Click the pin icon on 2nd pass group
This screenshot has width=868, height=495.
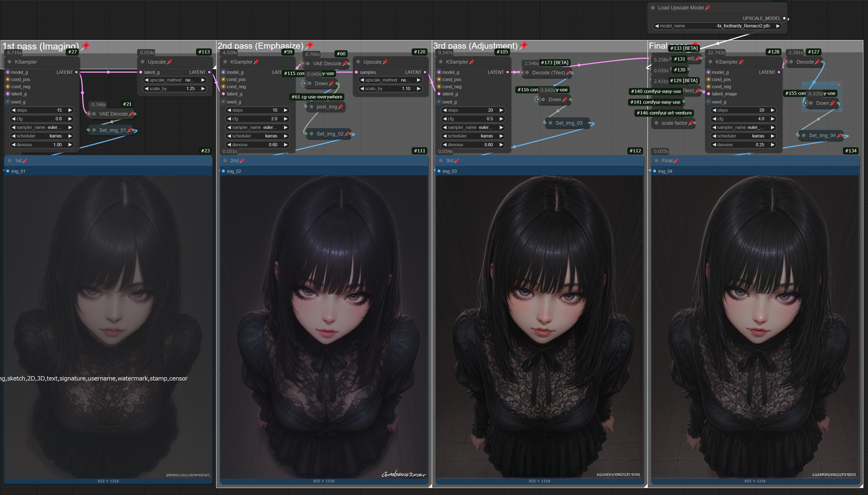[x=309, y=46]
